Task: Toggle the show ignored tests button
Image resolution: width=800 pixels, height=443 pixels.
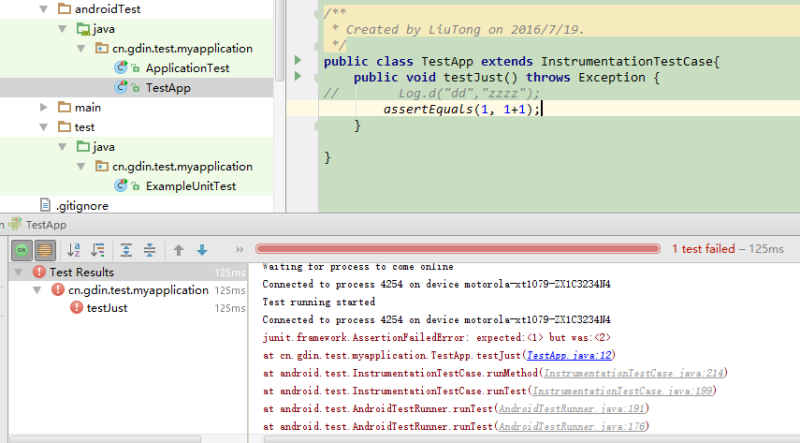Action: coord(45,250)
